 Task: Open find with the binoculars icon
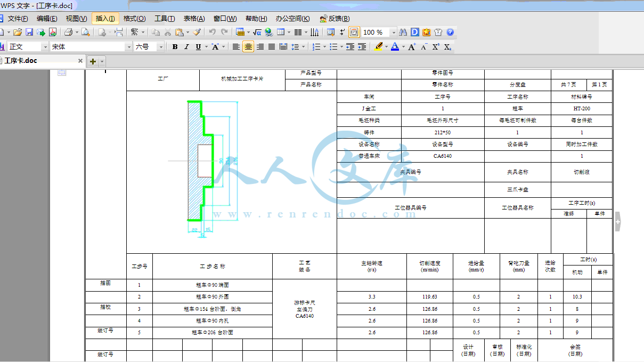[x=403, y=32]
